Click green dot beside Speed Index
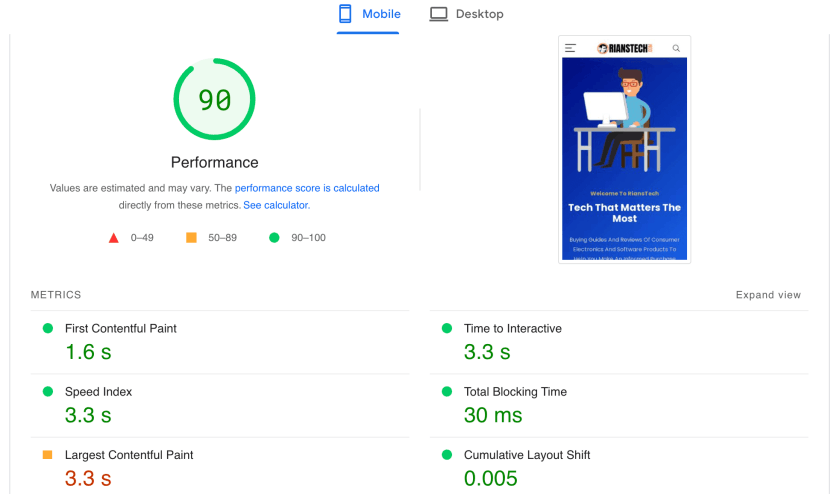 48,392
